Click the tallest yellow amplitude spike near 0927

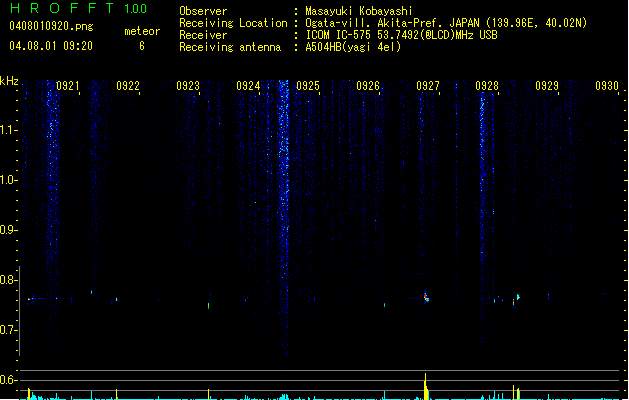coord(426,386)
